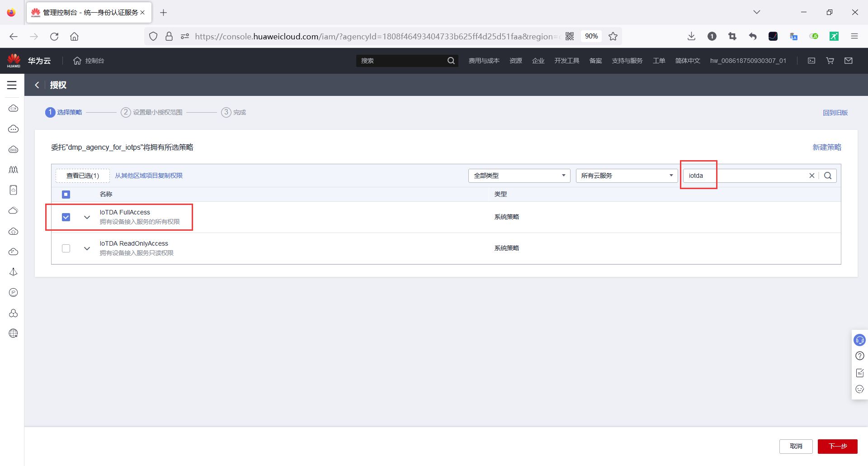Check the IoTDA ReadOnlyAccess policy checkbox
This screenshot has width=868, height=466.
(66, 248)
